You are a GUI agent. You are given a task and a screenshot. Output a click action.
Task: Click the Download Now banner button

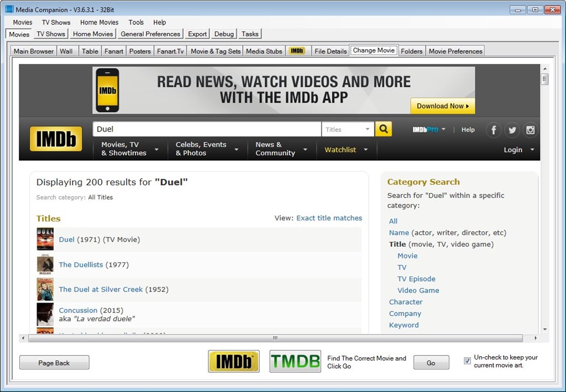coord(443,105)
